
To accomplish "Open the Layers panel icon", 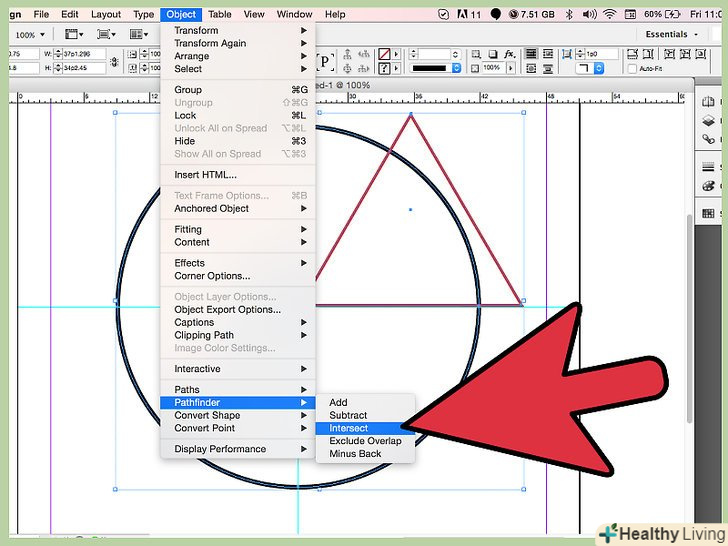I will (709, 120).
